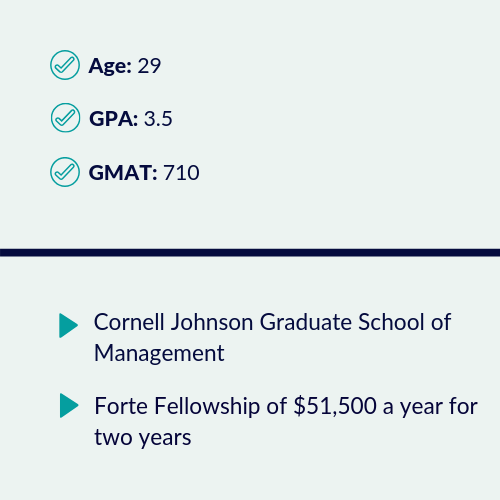Click the checkmark icon beside GPA

coord(65,118)
